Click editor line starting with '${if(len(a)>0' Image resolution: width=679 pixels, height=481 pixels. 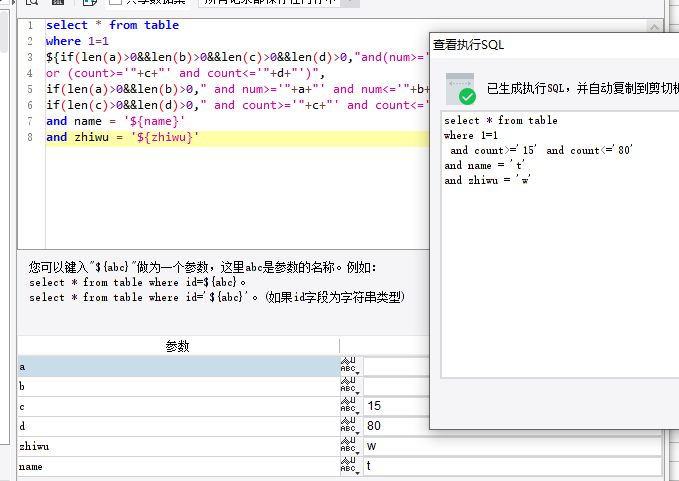point(237,57)
